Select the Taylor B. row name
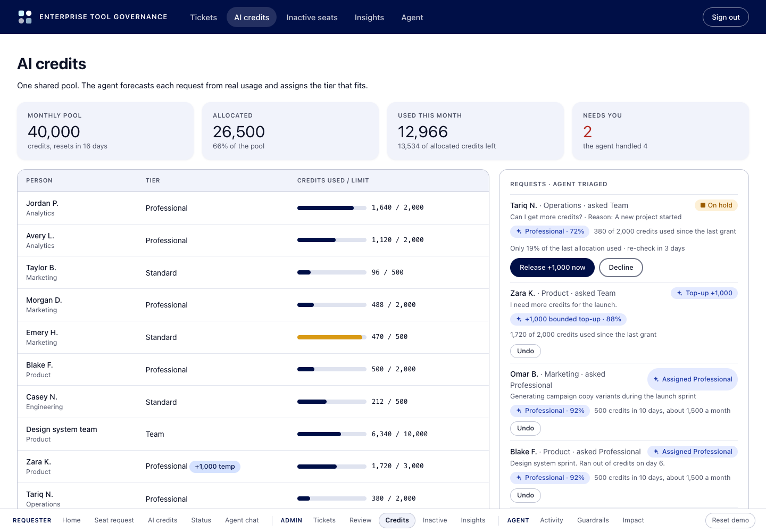 (41, 268)
